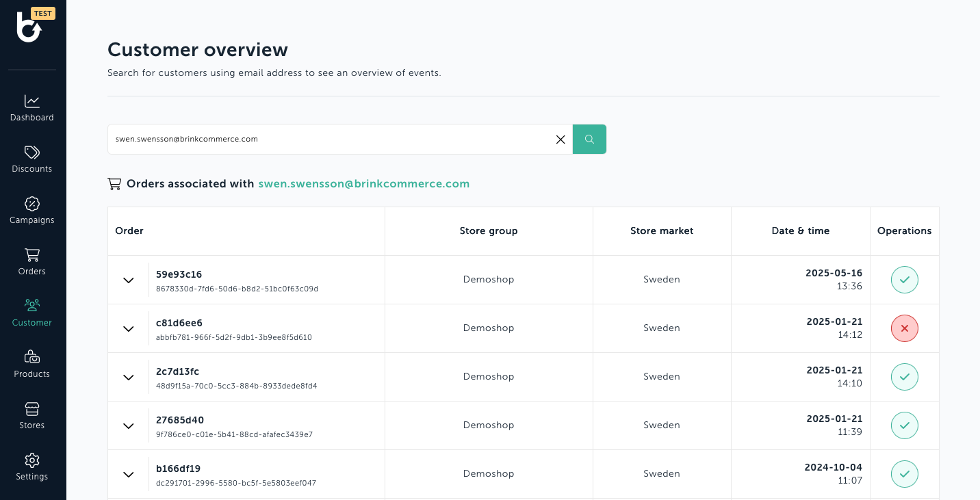Click the green search button
Image resolution: width=980 pixels, height=500 pixels.
pyautogui.click(x=589, y=140)
